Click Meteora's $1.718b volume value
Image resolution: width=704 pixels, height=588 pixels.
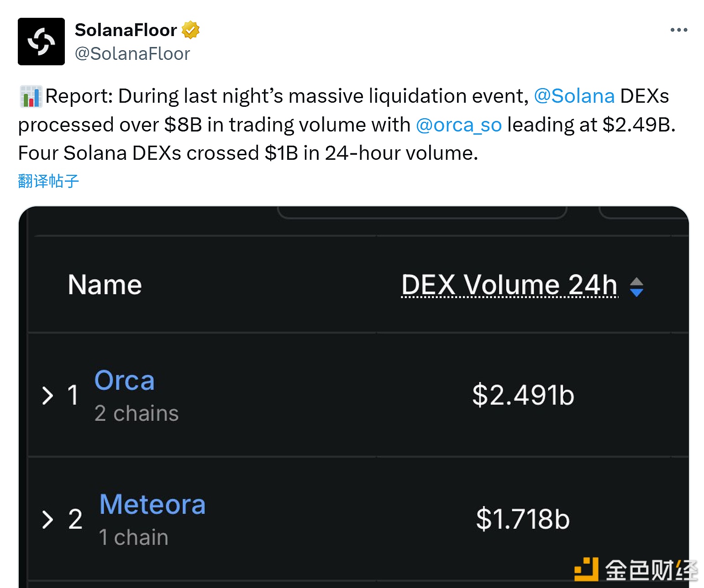(523, 520)
